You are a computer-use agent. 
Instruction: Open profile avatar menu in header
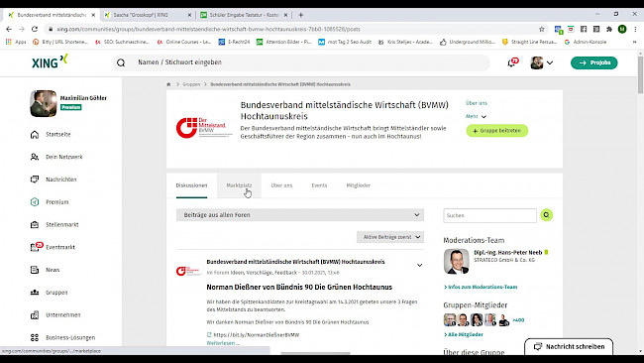tap(541, 62)
